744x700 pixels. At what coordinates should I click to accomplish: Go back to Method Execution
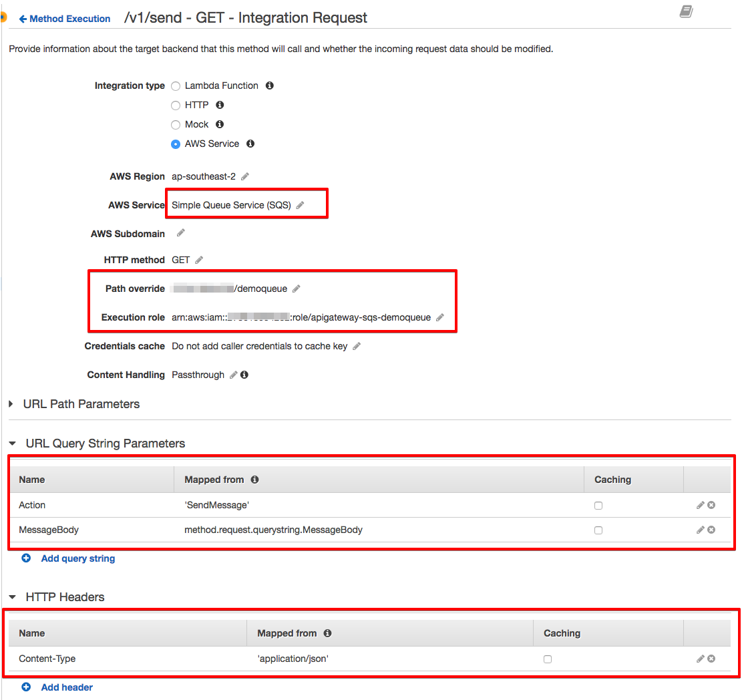point(65,19)
